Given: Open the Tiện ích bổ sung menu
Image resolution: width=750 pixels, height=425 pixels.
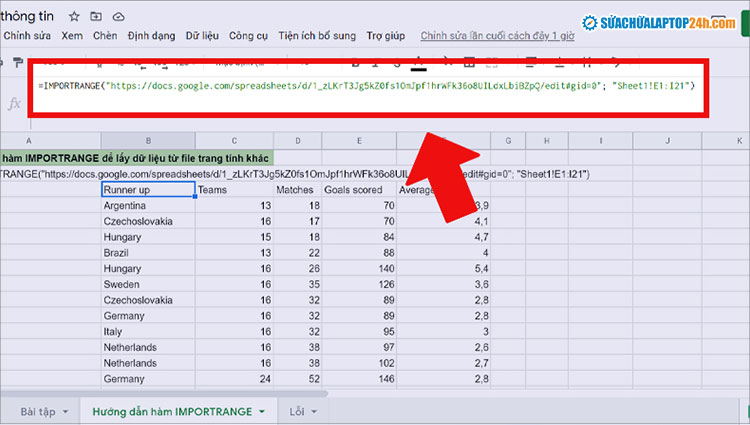Looking at the screenshot, I should tap(317, 36).
